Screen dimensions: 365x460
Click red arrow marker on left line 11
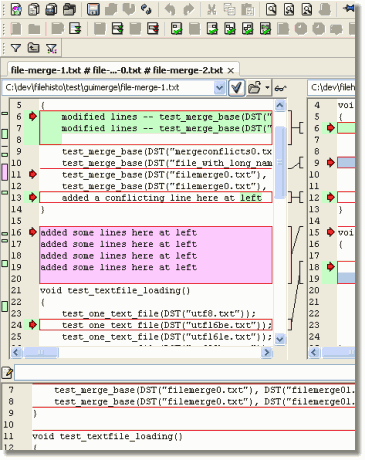pyautogui.click(x=32, y=174)
